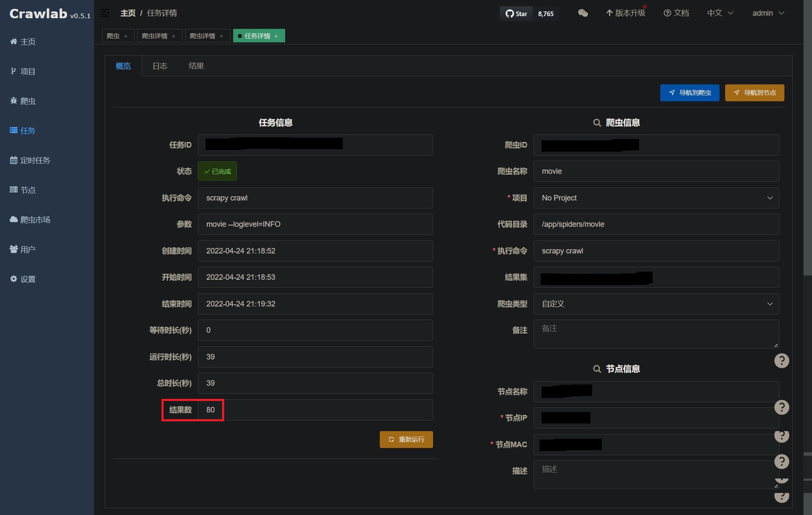Image resolution: width=812 pixels, height=515 pixels.
Task: Open the admin account dropdown
Action: pos(767,13)
